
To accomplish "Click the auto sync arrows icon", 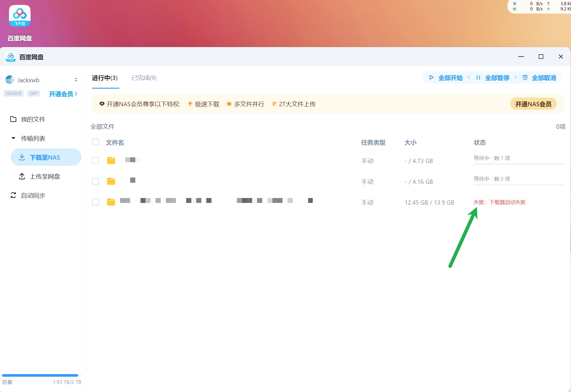I will 13,195.
